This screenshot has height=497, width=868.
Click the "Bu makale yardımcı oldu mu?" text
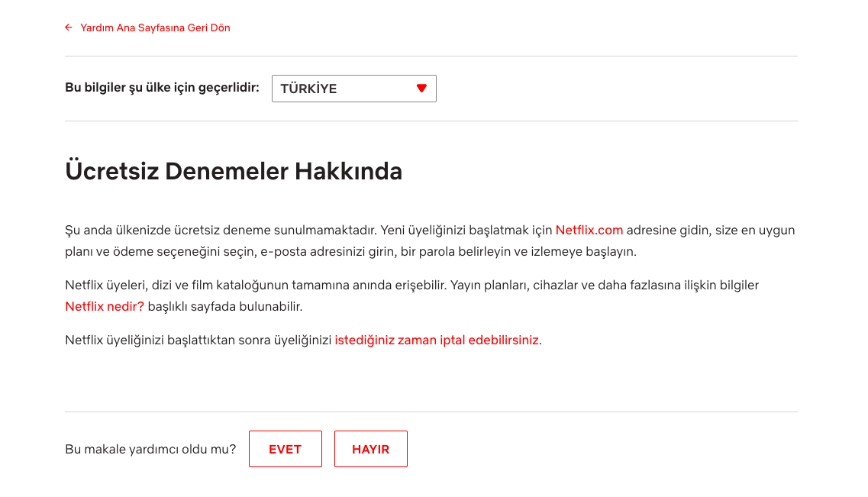pyautogui.click(x=150, y=449)
